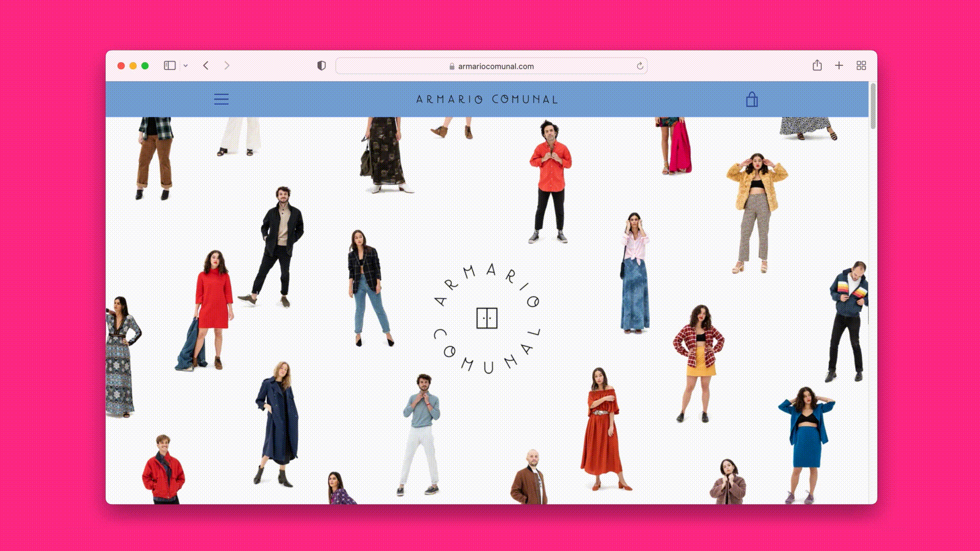This screenshot has height=551, width=980.
Task: Select the woman in patterned maxi dress
Action: (x=121, y=357)
